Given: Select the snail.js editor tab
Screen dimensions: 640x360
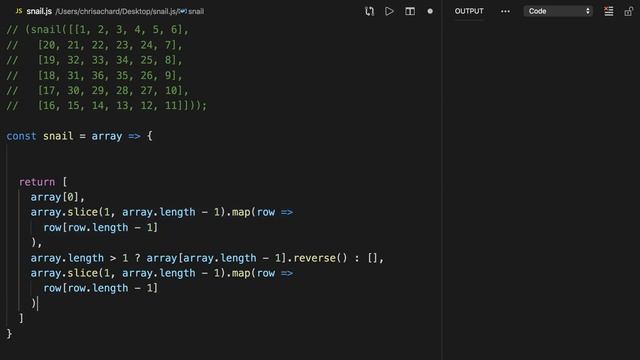Looking at the screenshot, I should coord(39,11).
